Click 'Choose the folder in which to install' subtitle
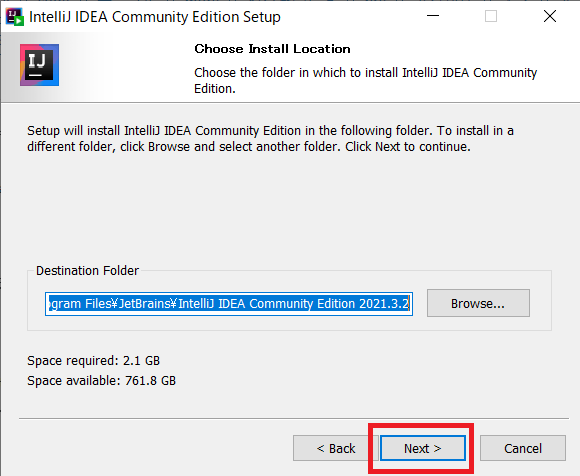Viewport: 580px width, 476px height. tap(365, 81)
